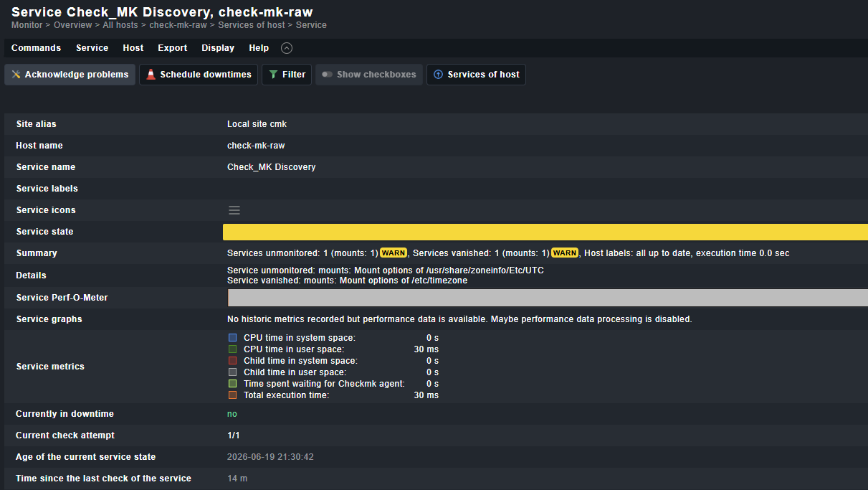Viewport: 868px width, 490px height.
Task: Open the Host menu
Action: pos(133,48)
